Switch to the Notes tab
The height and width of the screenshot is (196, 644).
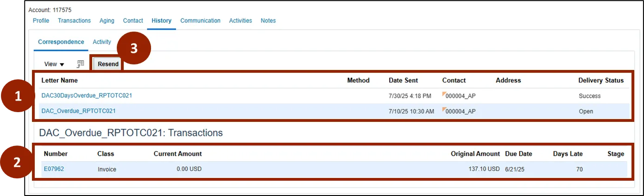(268, 20)
